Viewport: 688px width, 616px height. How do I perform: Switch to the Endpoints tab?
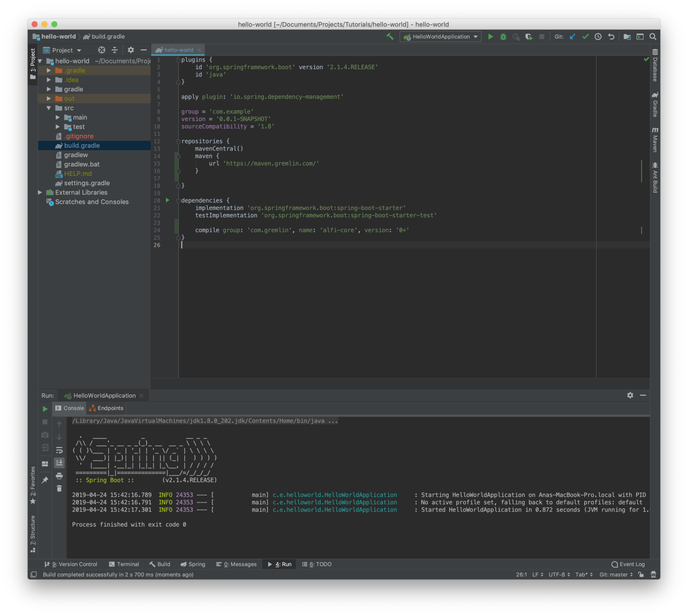(x=106, y=408)
